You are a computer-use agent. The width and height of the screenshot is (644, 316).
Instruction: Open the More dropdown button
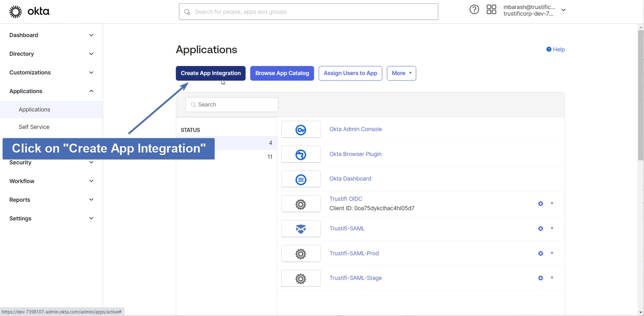click(401, 73)
